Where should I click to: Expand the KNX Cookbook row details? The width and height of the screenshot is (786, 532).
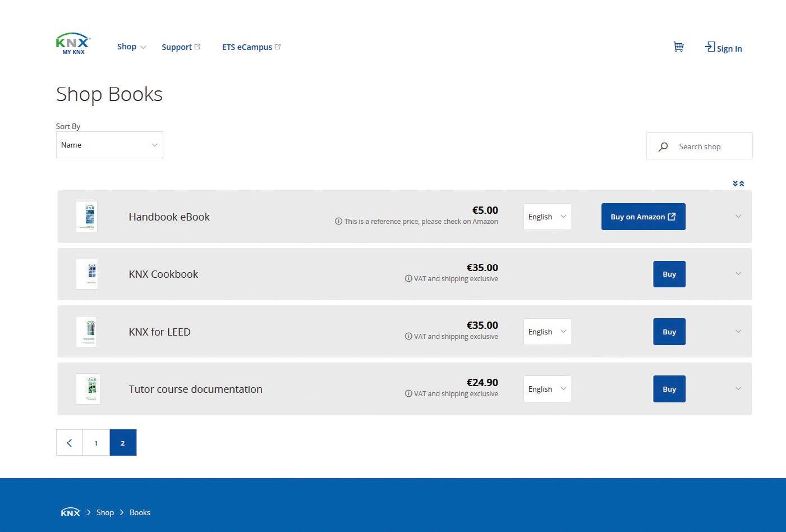pyautogui.click(x=738, y=274)
